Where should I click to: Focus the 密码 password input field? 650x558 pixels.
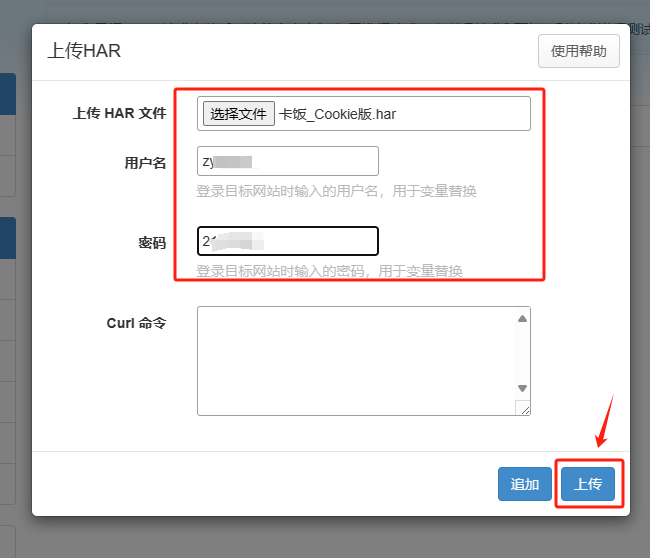pyautogui.click(x=288, y=241)
